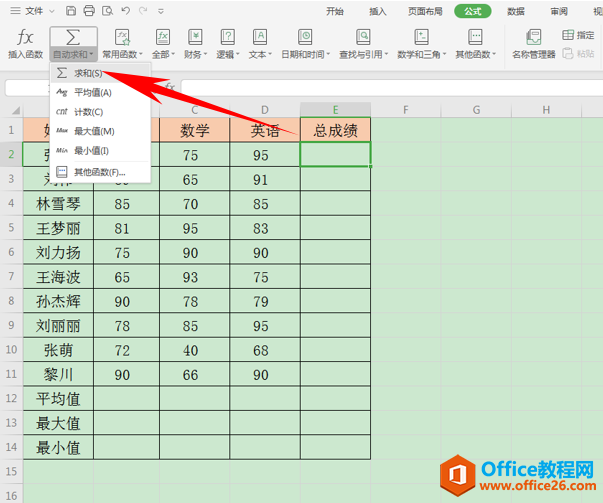
Task: Click the 林雪琴 name cell
Action: [x=58, y=203]
